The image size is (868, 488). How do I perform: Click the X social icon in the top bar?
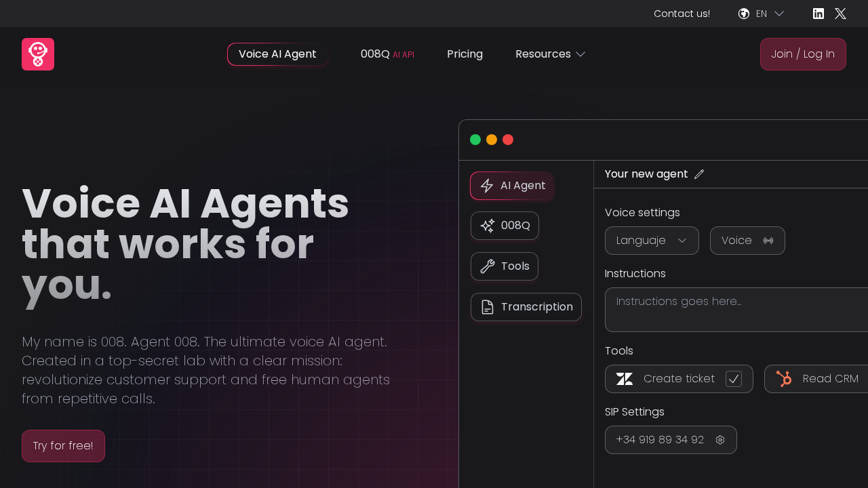pos(840,14)
